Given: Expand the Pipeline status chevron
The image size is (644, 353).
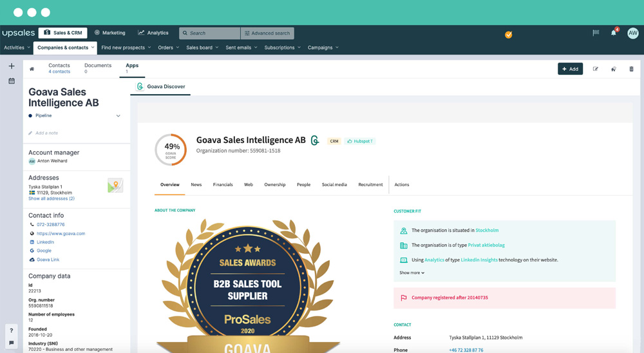Looking at the screenshot, I should tap(118, 116).
